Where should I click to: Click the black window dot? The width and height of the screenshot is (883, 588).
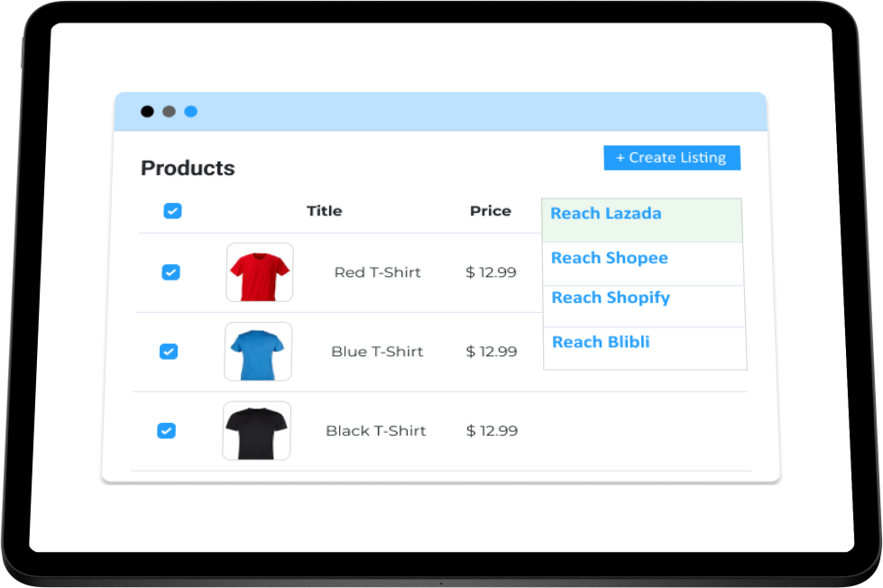(x=147, y=112)
